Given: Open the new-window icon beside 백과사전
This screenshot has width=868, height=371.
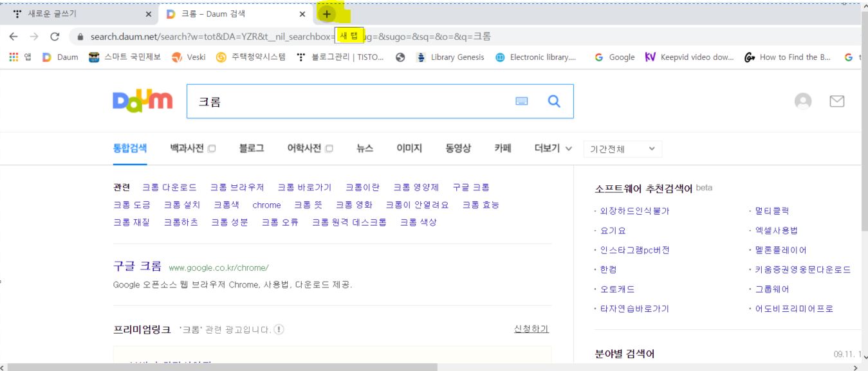Looking at the screenshot, I should coord(212,149).
